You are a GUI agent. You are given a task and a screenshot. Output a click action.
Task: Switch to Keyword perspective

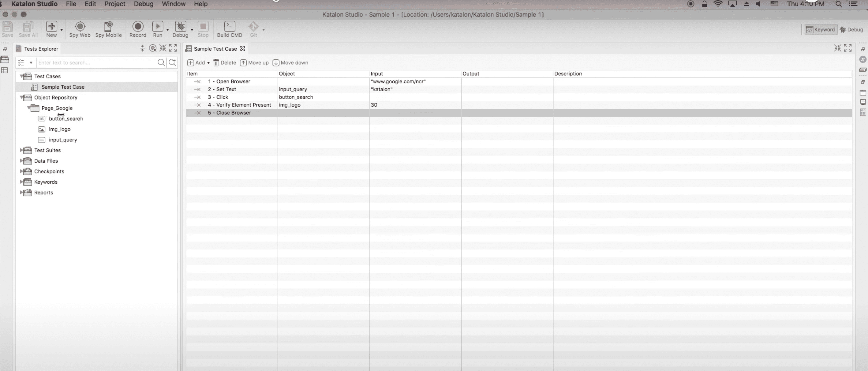click(820, 30)
